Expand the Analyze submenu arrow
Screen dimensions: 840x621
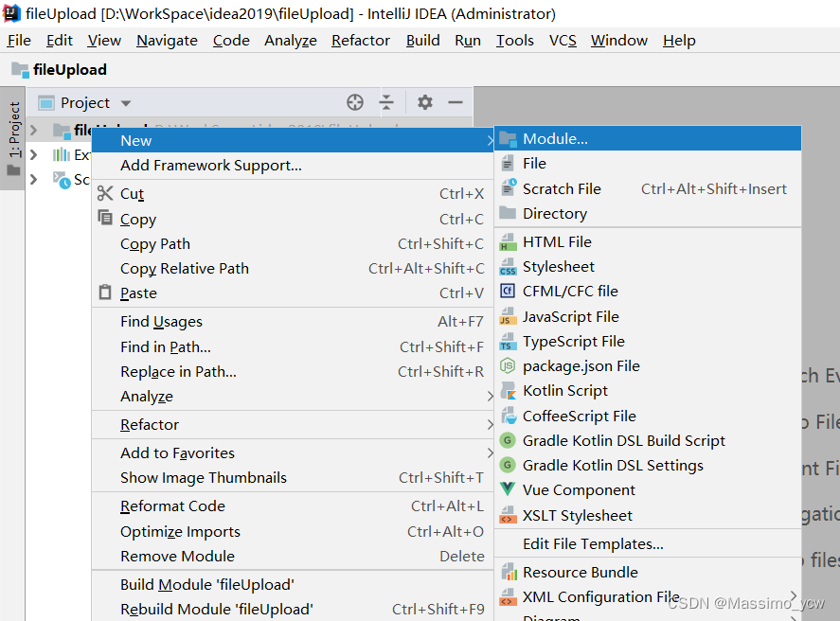click(x=490, y=396)
